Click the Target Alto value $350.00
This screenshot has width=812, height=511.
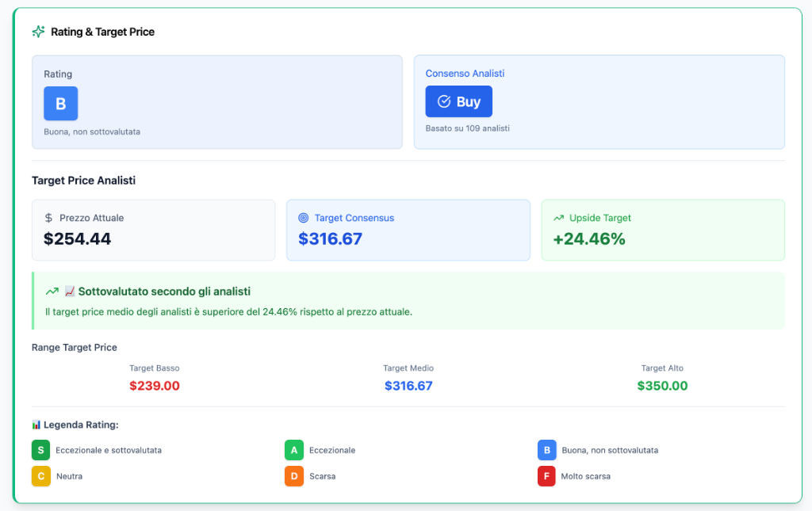(x=662, y=386)
